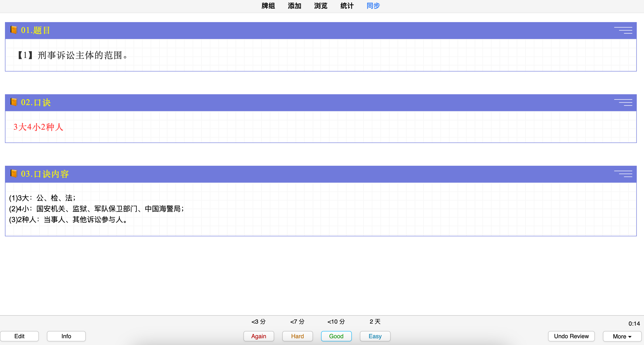This screenshot has width=644, height=345.
Task: Collapse the 01.题目 section via lines icon
Action: tap(623, 30)
